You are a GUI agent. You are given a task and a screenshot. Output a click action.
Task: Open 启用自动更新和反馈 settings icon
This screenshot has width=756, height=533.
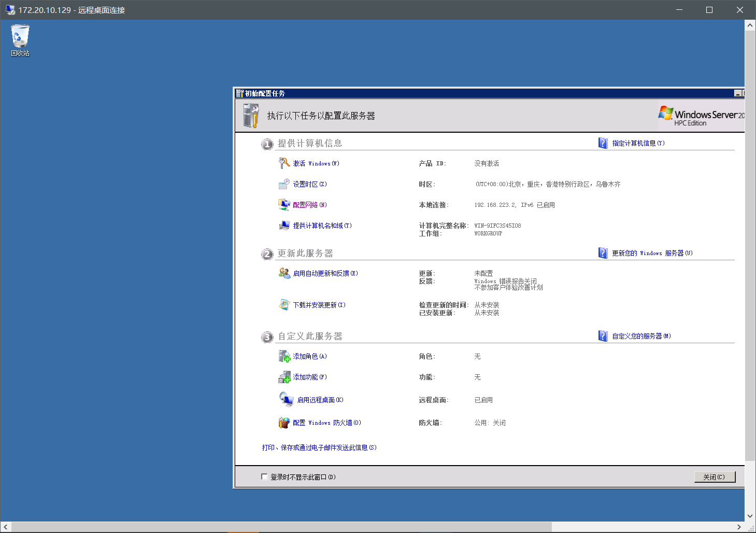[x=284, y=273]
